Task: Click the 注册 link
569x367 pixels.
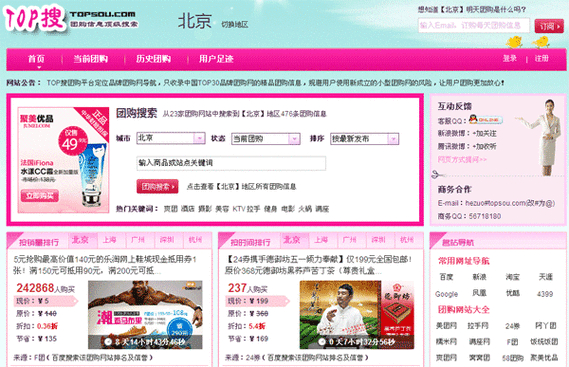Action: (541, 58)
